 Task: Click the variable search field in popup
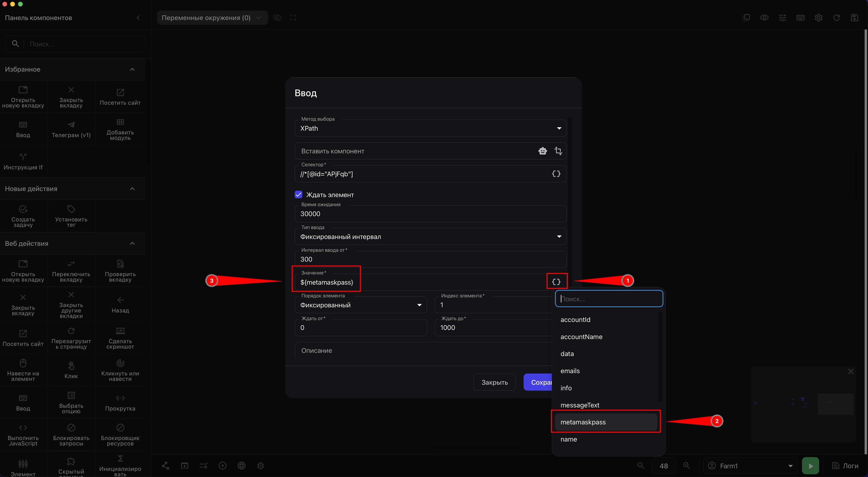tap(609, 299)
